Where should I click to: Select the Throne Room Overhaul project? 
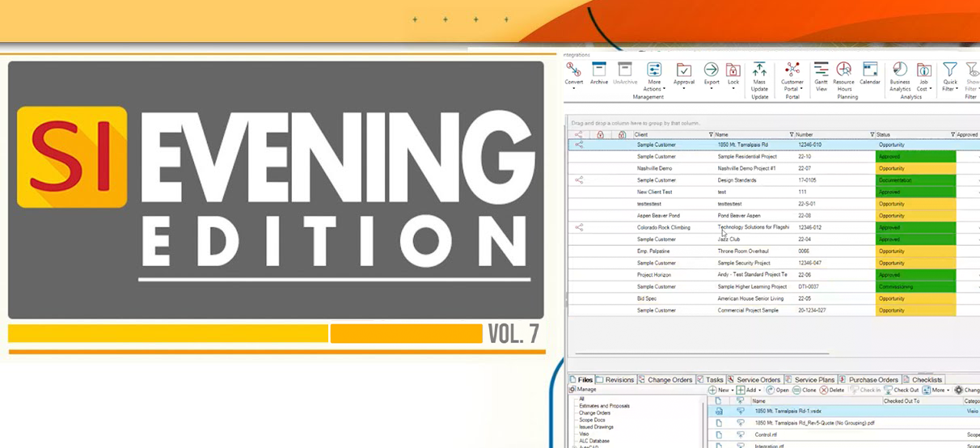[743, 251]
